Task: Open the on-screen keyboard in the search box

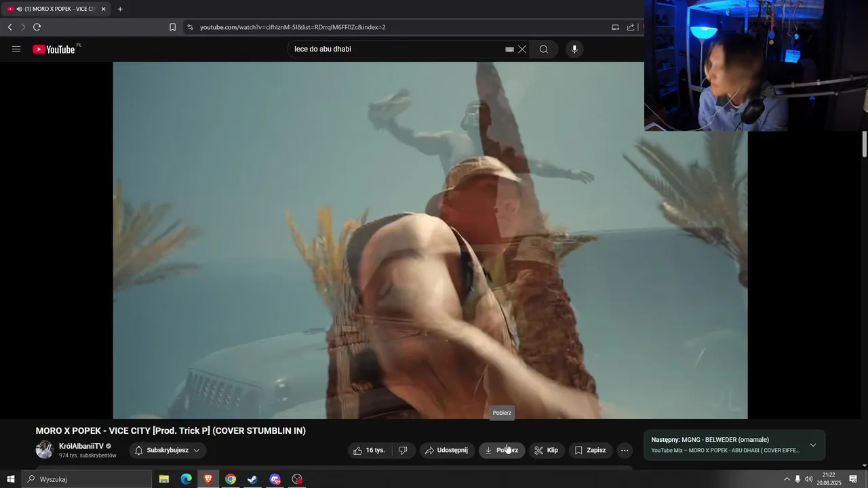Action: (509, 49)
